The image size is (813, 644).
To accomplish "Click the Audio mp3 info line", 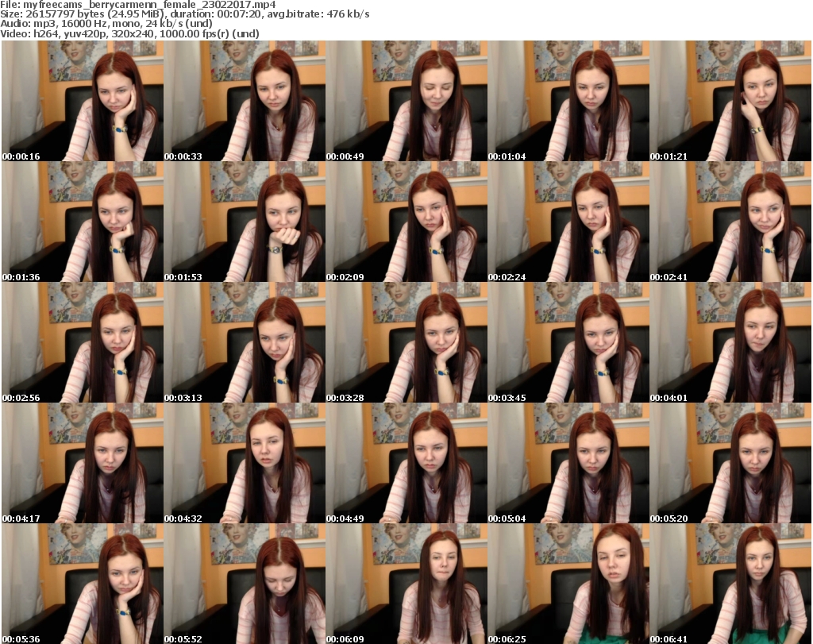I will 106,24.
